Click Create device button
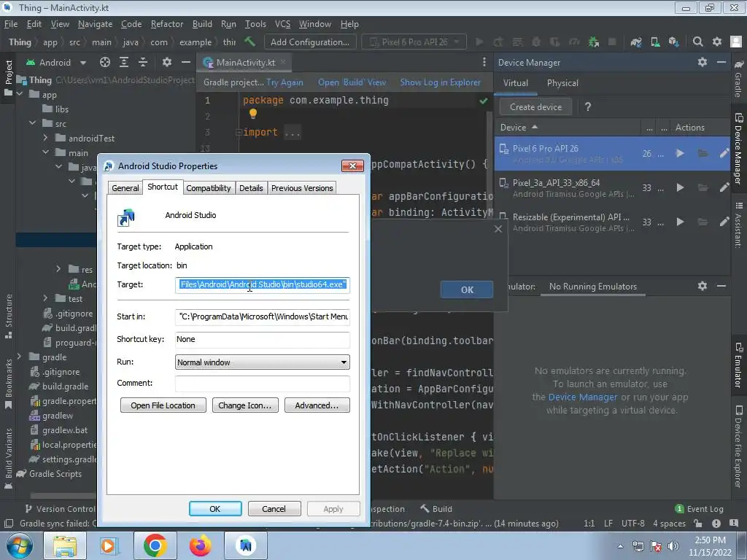The height and width of the screenshot is (560, 747). click(535, 107)
